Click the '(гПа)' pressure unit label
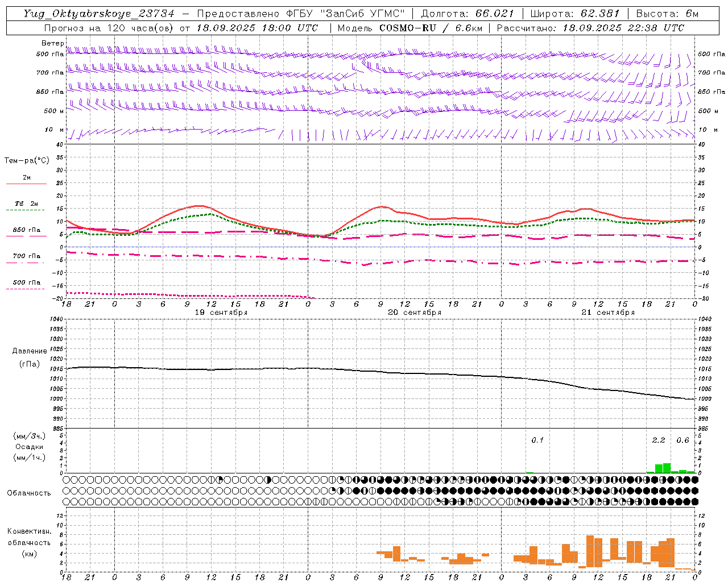 [x=30, y=364]
